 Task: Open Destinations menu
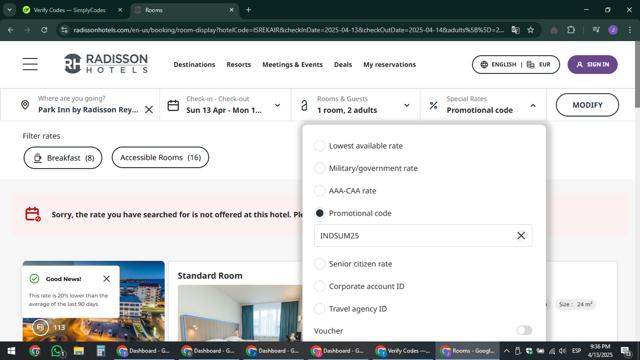point(194,64)
